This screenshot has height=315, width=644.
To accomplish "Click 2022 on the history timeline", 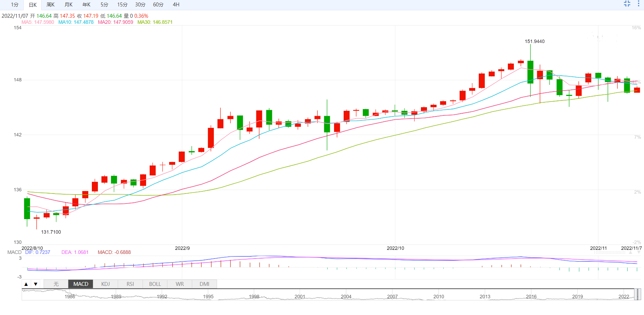I will tap(624, 297).
